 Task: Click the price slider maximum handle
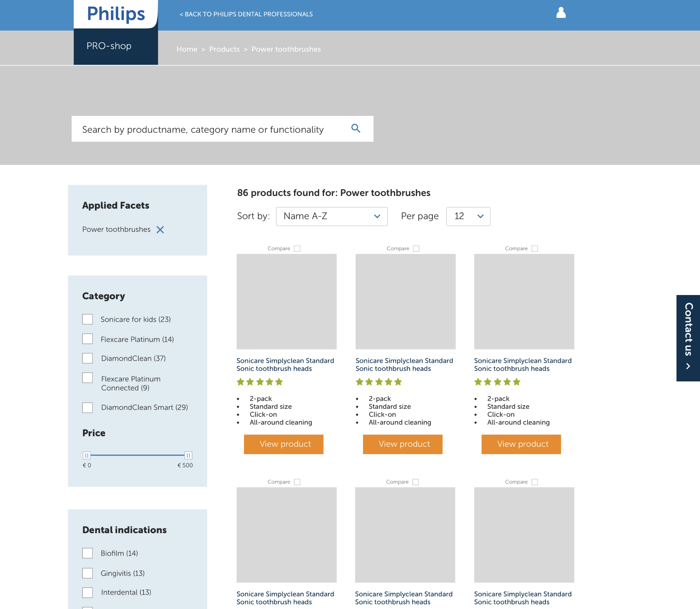pyautogui.click(x=188, y=456)
